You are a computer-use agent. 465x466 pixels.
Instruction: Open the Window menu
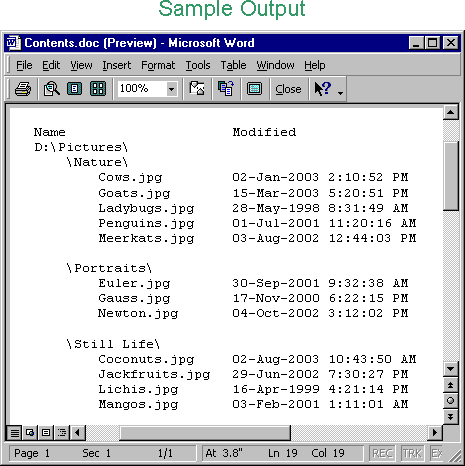coord(275,65)
